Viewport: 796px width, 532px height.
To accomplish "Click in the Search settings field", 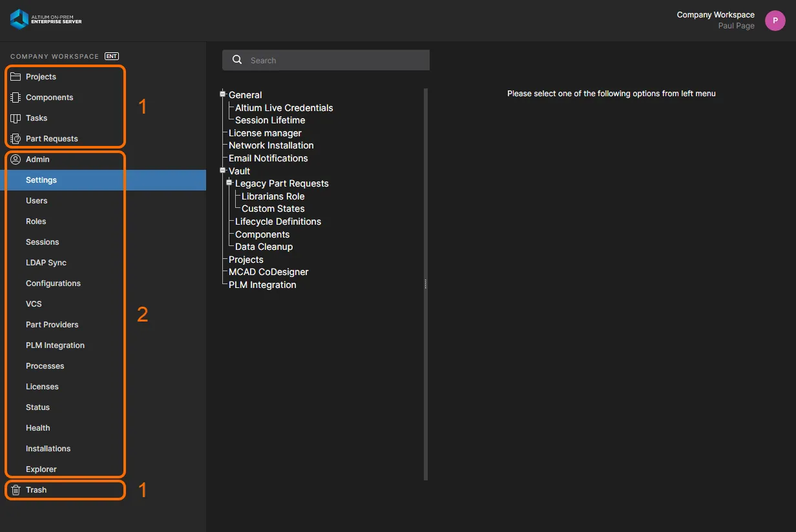I will pyautogui.click(x=326, y=60).
